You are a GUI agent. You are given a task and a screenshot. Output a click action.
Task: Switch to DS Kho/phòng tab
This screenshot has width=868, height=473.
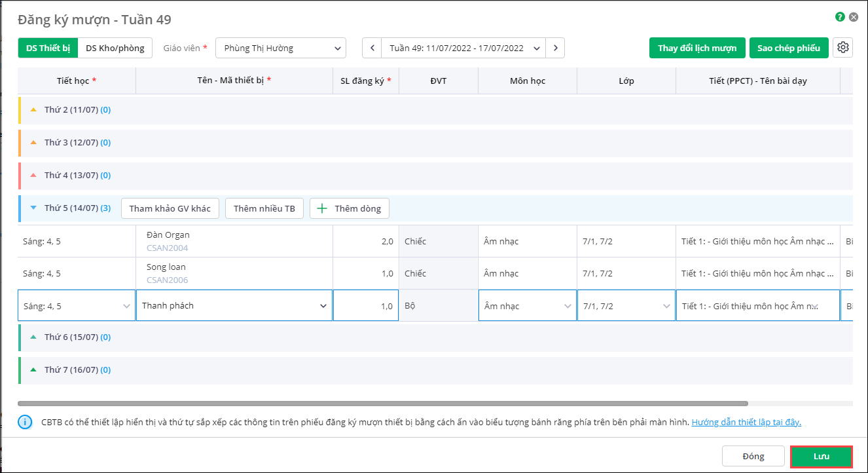[115, 48]
